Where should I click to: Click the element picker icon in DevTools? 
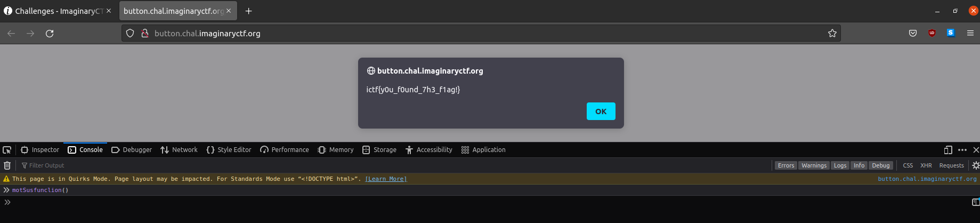pyautogui.click(x=7, y=150)
